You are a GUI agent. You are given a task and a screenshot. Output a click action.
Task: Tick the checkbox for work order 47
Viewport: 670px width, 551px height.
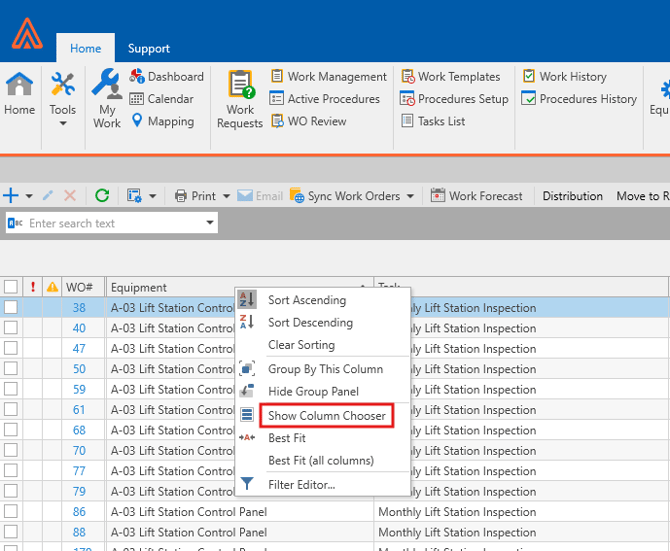coord(10,349)
